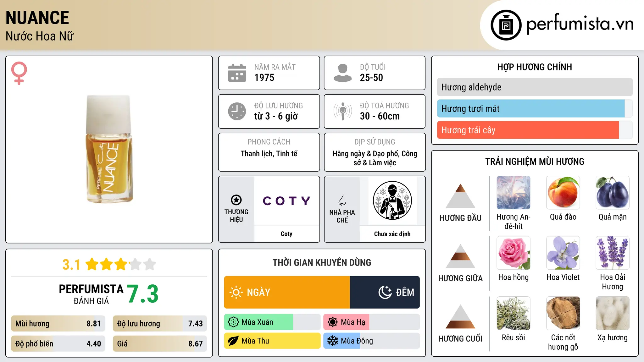Click the Mùa Hạ summer season bar

click(372, 322)
